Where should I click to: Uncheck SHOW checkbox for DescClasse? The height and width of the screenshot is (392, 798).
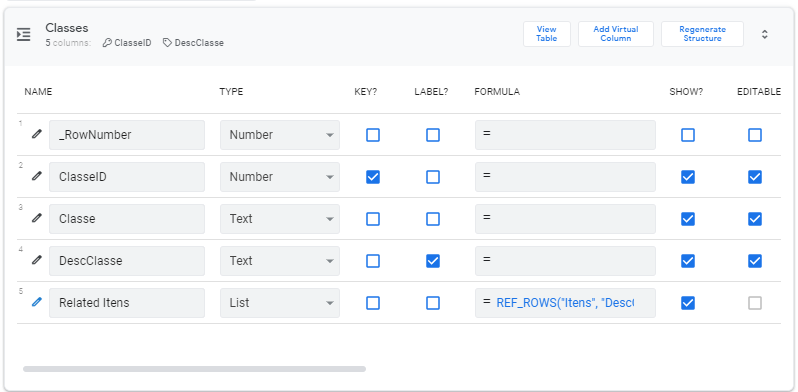[688, 261]
